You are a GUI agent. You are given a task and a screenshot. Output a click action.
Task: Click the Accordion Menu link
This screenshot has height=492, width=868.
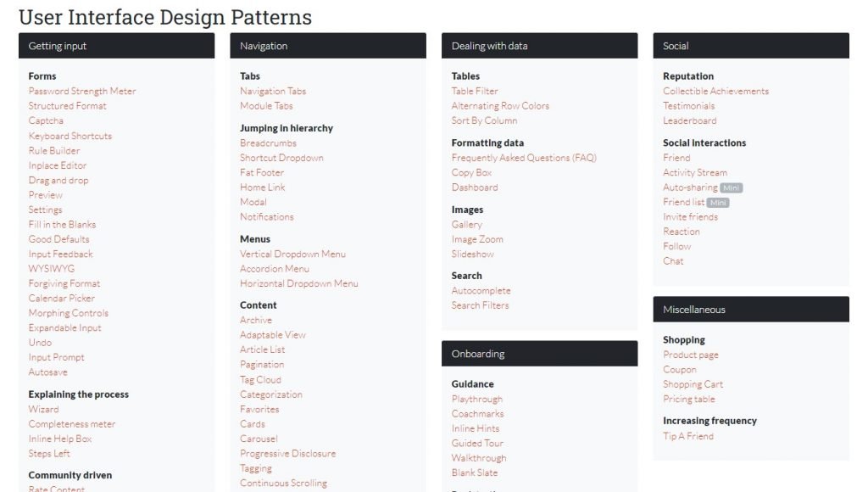click(275, 269)
